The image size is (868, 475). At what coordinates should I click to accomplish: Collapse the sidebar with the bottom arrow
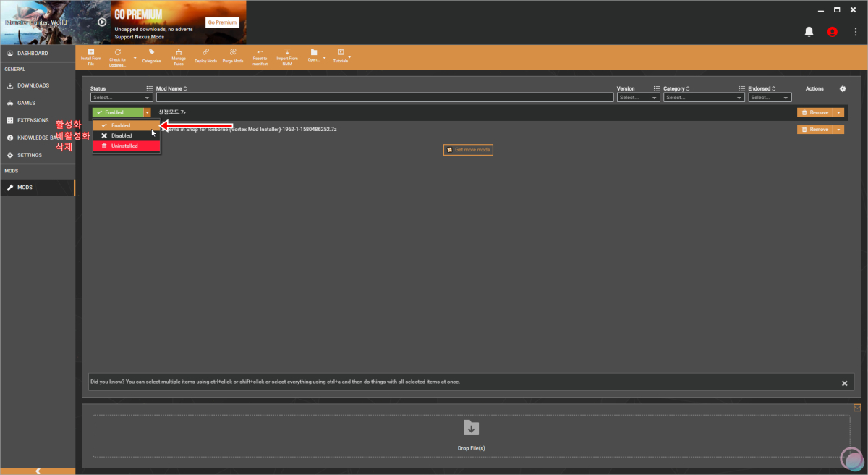(38, 471)
